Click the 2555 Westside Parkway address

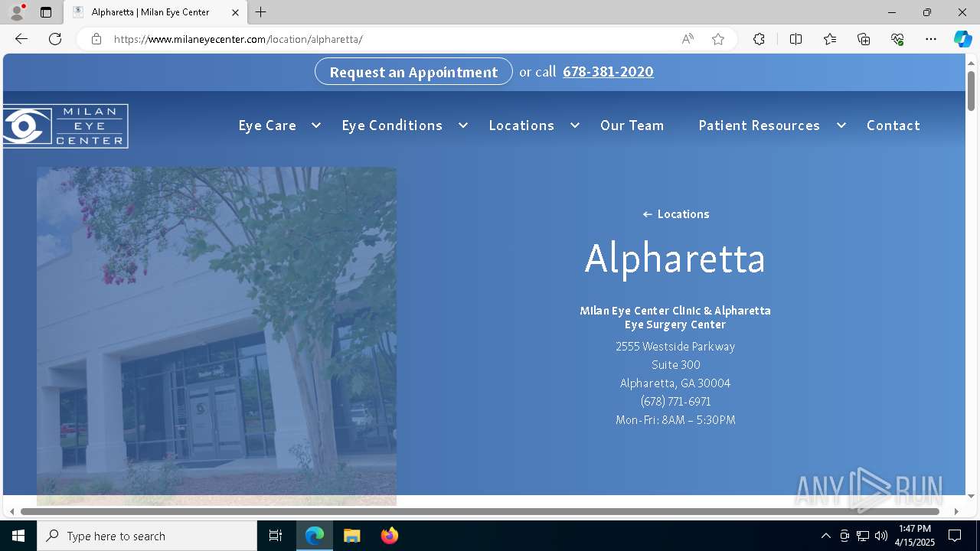point(675,346)
